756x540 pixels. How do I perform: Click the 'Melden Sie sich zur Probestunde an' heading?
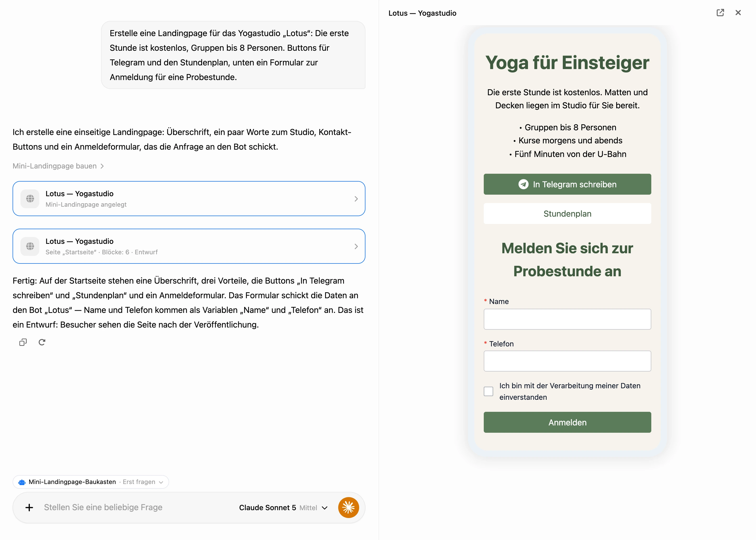point(567,260)
